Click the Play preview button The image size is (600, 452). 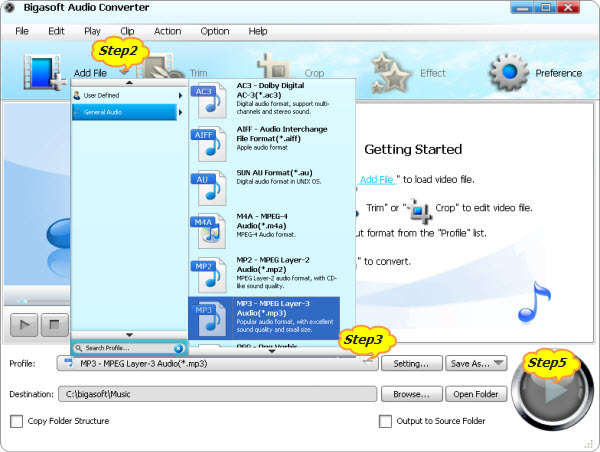(24, 325)
